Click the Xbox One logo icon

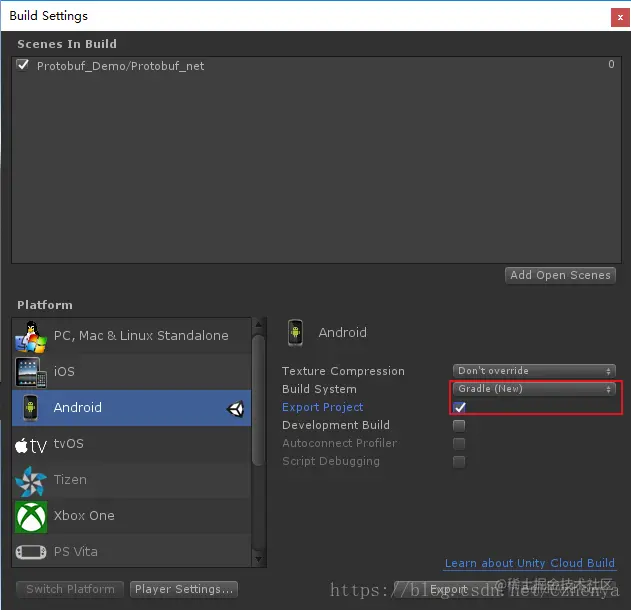[x=31, y=517]
